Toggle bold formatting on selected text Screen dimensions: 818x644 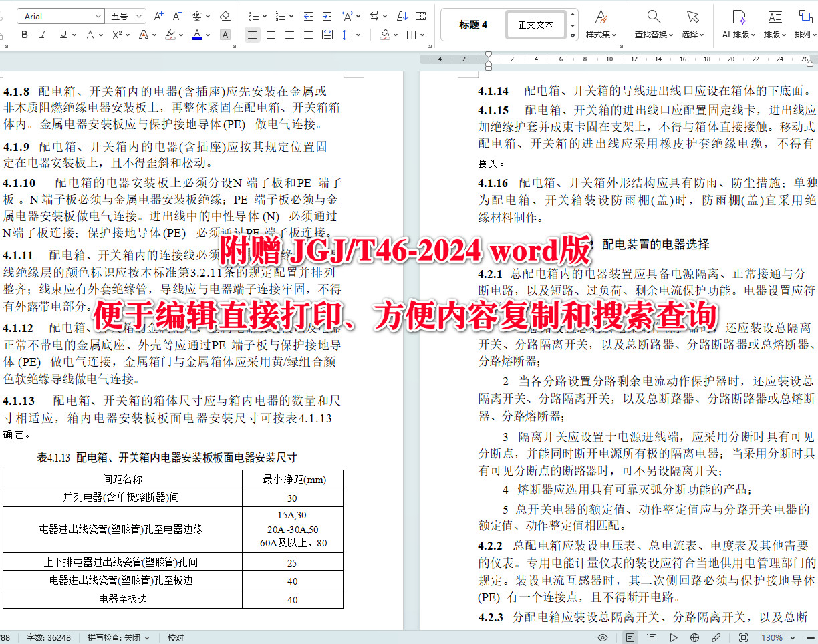[25, 34]
